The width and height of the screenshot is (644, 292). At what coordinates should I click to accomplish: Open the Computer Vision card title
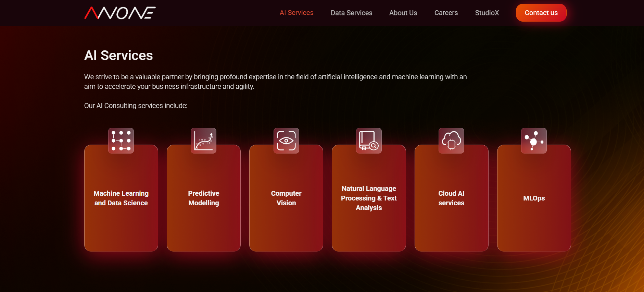tap(286, 198)
